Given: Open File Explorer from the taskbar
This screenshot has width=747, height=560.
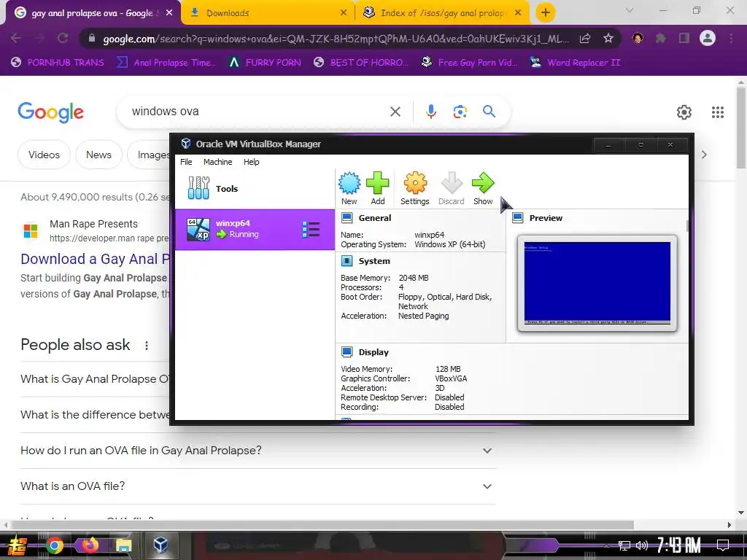Looking at the screenshot, I should click(123, 545).
